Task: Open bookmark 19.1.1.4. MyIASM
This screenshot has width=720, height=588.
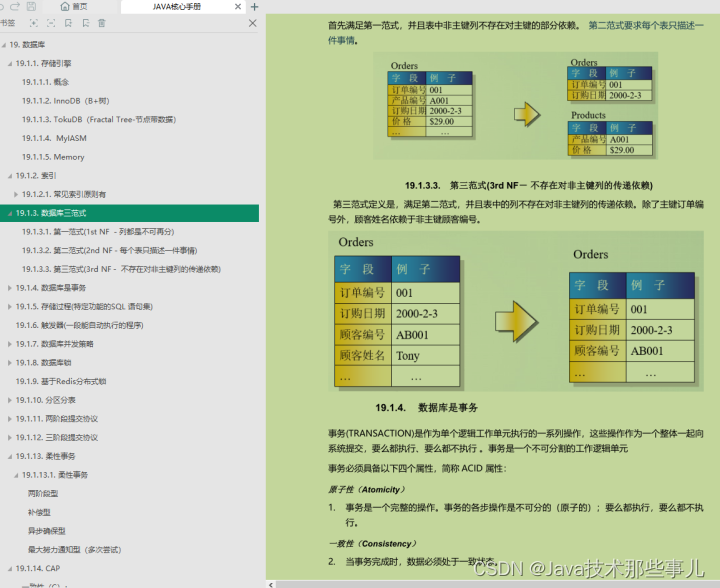Action: pyautogui.click(x=54, y=138)
